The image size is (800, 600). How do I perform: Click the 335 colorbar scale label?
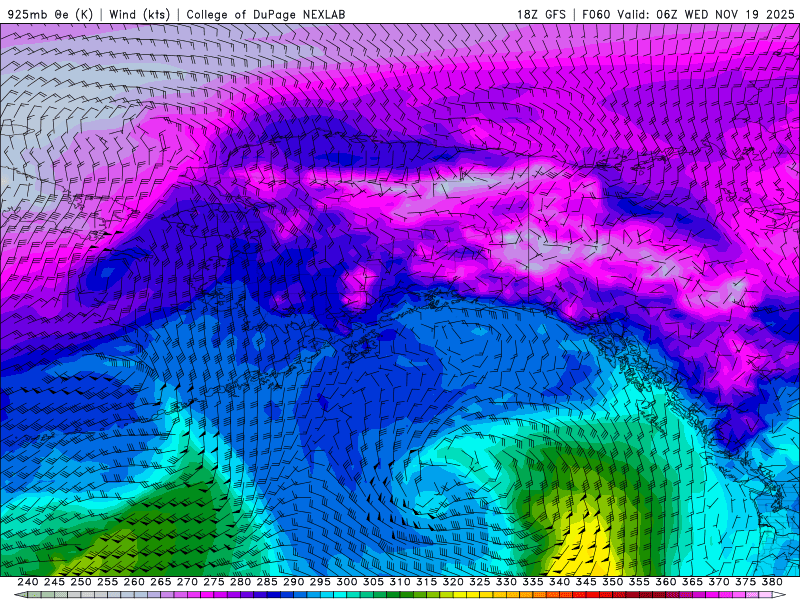(533, 582)
